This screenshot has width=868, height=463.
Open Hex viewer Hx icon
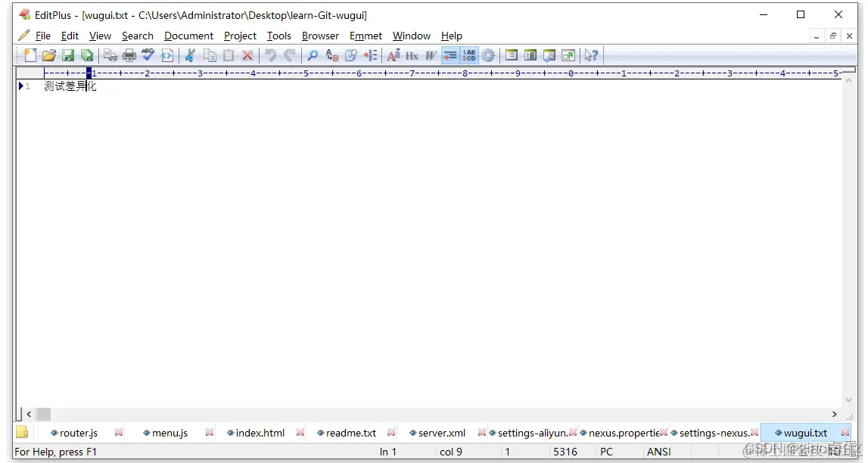pyautogui.click(x=412, y=55)
